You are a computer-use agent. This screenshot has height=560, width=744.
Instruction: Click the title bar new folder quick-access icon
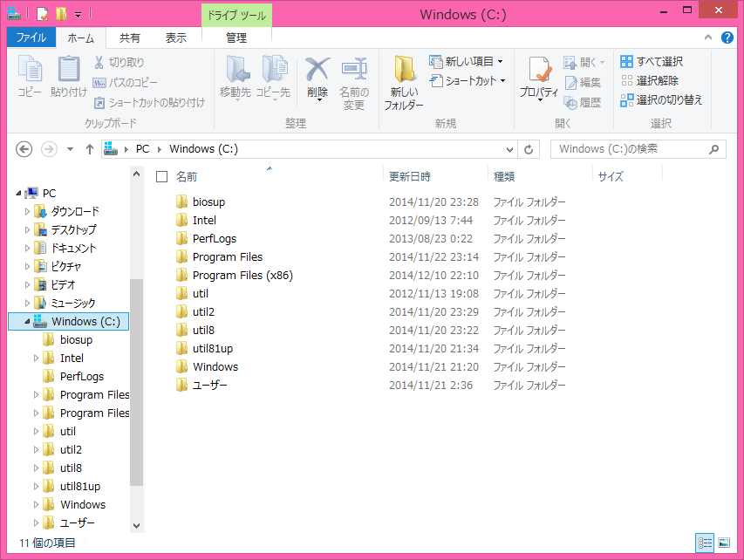pos(61,14)
